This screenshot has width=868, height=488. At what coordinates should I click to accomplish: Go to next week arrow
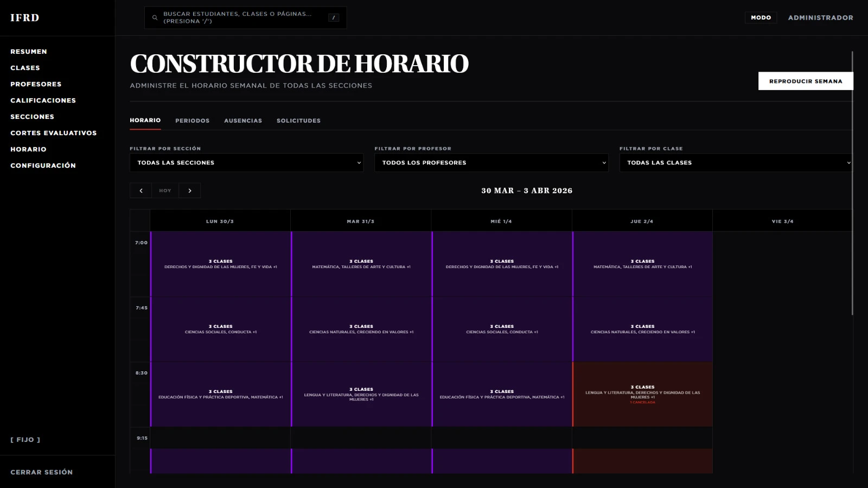click(190, 191)
